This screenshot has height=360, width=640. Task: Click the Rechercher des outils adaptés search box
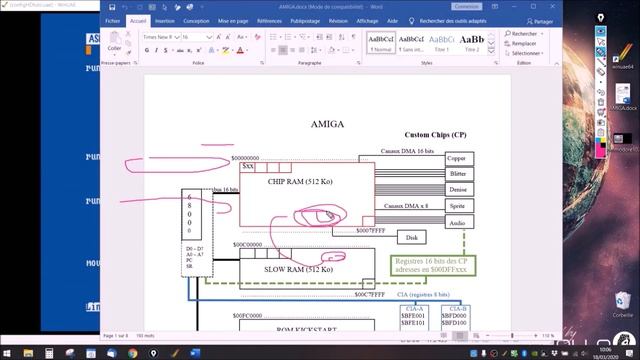[x=452, y=21]
